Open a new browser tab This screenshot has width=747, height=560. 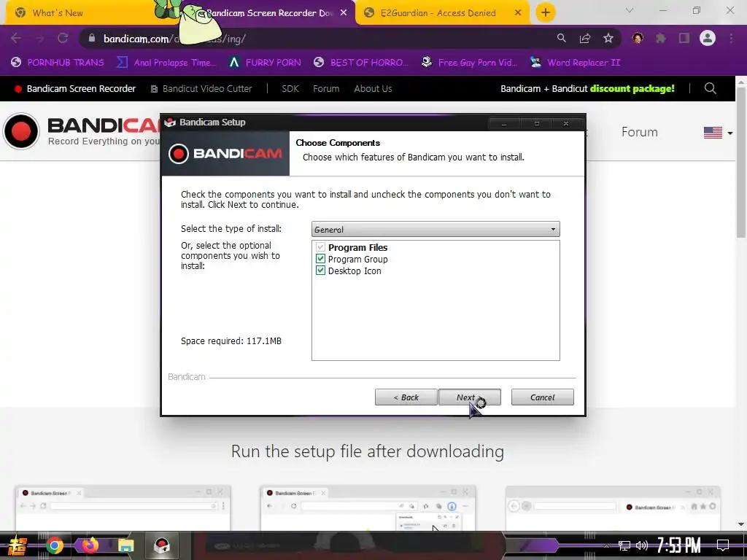[x=546, y=12]
